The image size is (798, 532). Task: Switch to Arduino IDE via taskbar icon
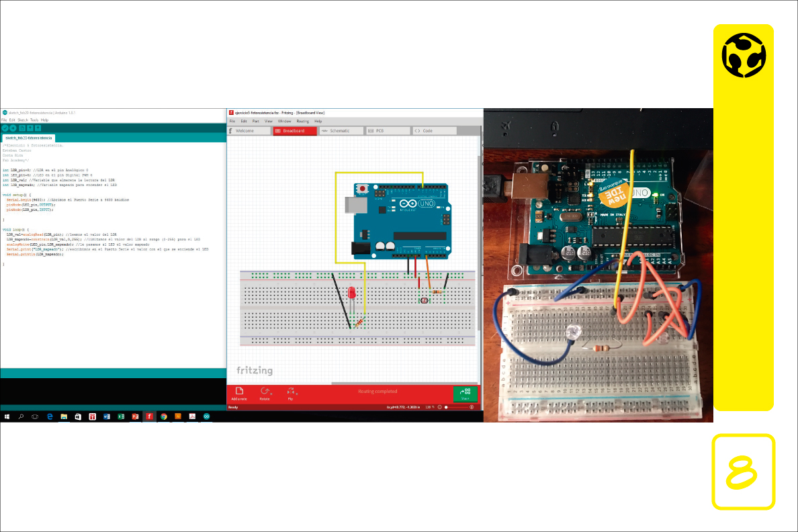pos(206,416)
